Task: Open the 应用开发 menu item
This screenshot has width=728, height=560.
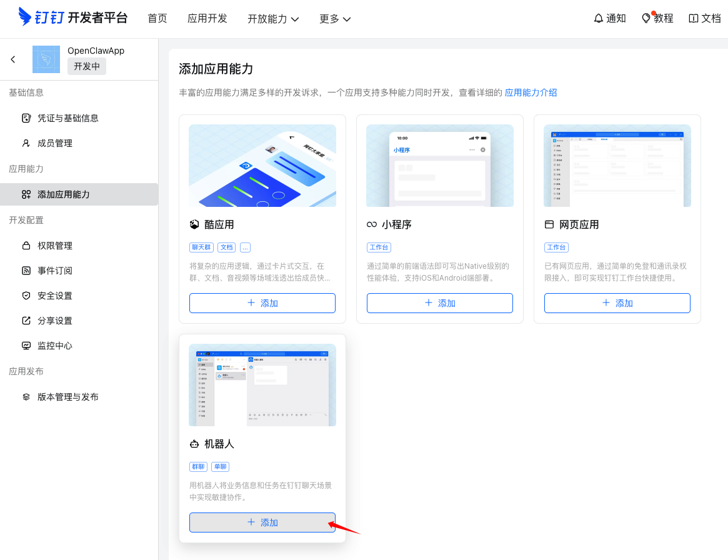Action: [207, 19]
